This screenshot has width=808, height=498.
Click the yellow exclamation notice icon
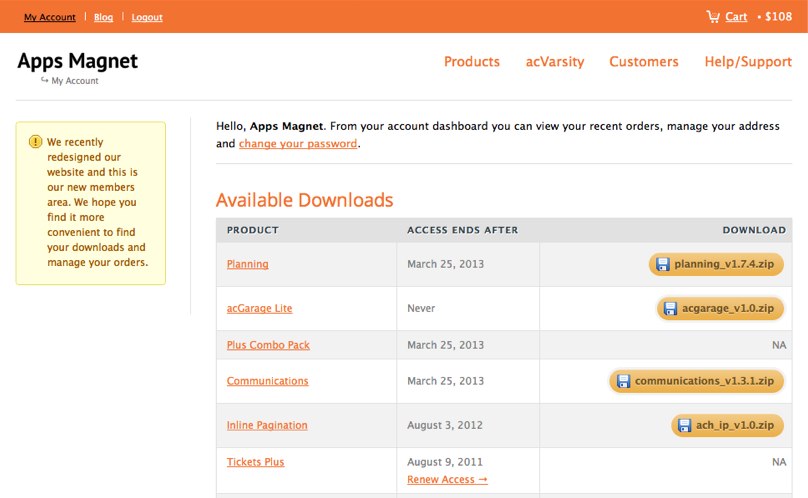[35, 141]
